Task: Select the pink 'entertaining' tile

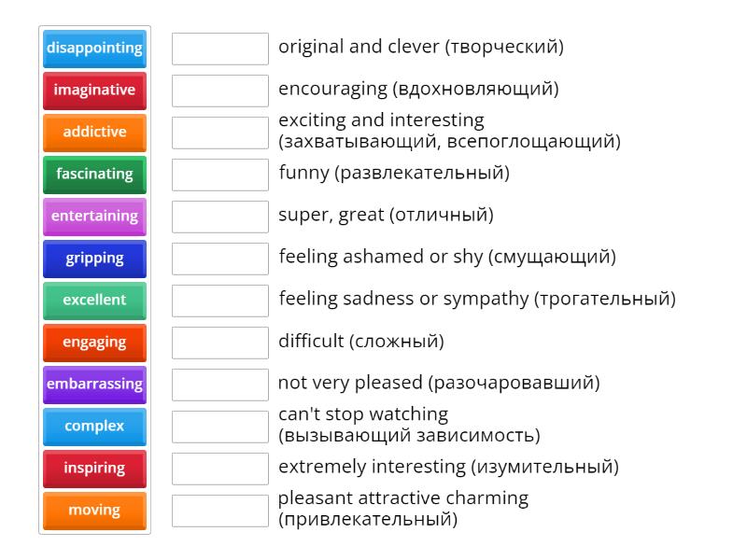Action: click(x=94, y=217)
